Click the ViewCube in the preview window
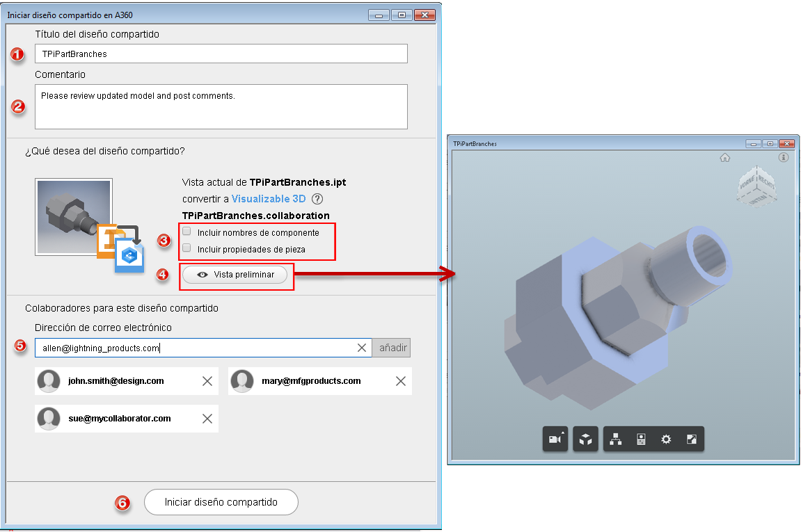This screenshot has height=532, width=810. click(757, 186)
